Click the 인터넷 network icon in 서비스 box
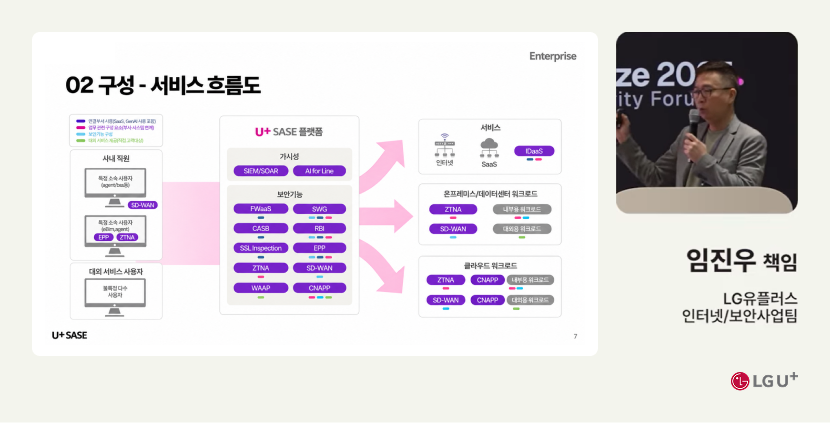 [x=444, y=144]
